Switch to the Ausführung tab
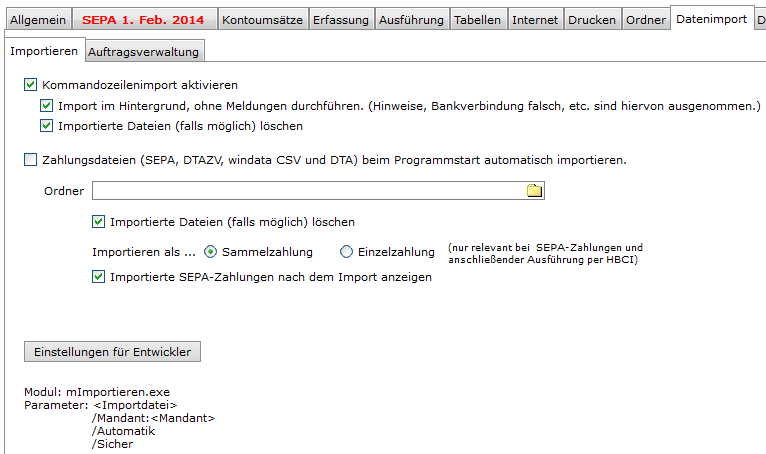Image resolution: width=766 pixels, height=454 pixels. [411, 20]
